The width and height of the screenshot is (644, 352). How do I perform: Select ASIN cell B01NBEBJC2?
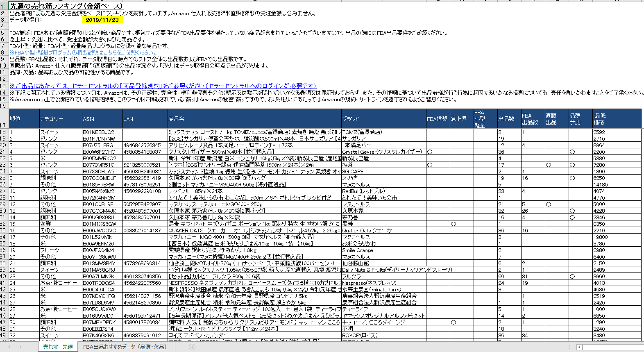pos(102,132)
